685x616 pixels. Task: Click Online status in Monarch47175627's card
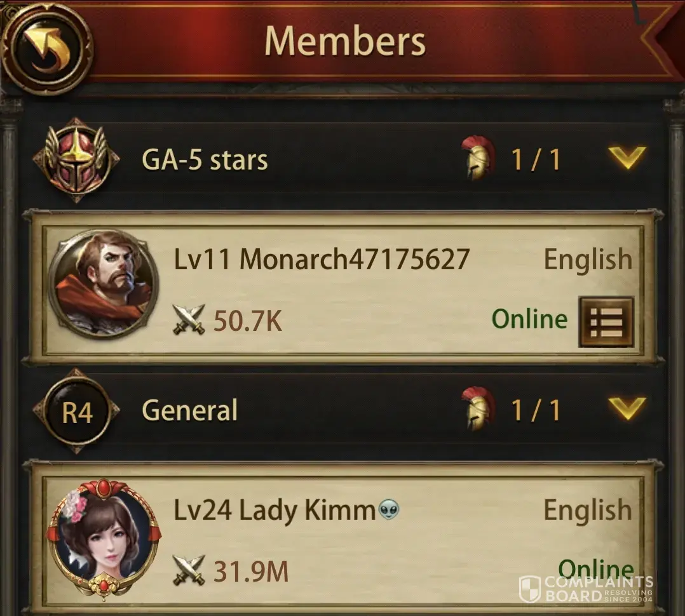point(529,319)
